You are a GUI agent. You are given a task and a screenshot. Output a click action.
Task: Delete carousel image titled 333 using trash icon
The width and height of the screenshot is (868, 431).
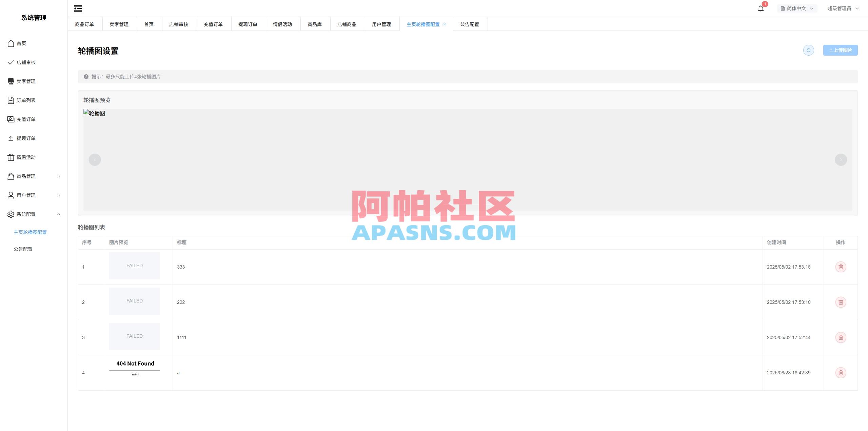point(841,267)
